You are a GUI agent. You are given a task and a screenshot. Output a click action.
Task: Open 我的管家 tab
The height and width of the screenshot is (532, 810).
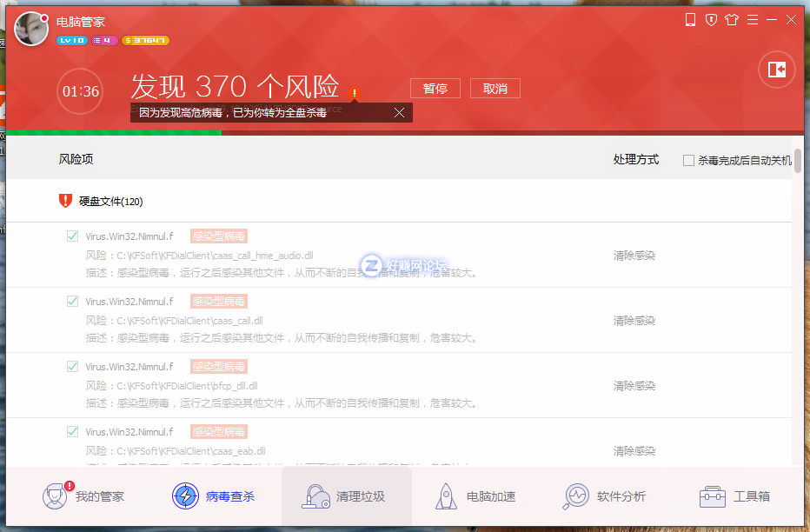point(83,496)
